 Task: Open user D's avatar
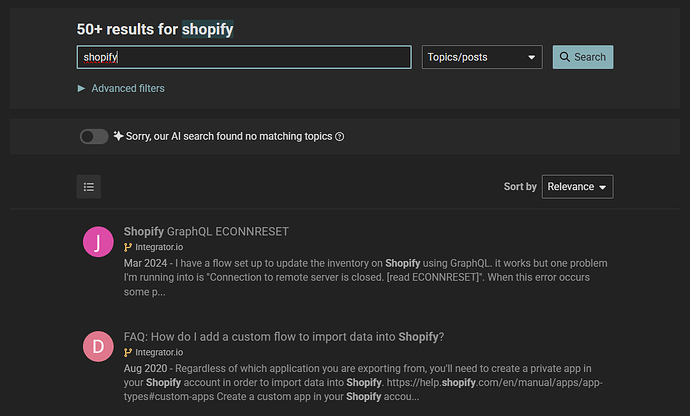pos(98,346)
